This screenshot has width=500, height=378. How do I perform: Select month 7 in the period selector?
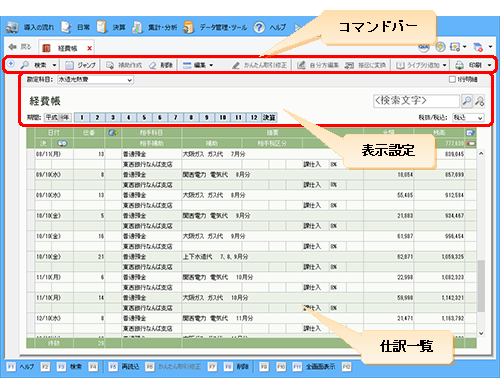tap(175, 117)
